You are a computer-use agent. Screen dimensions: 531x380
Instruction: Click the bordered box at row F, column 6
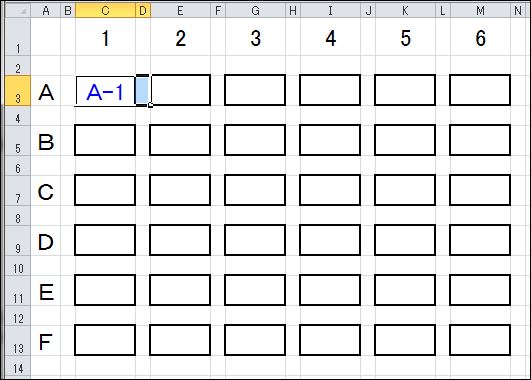[x=480, y=340]
